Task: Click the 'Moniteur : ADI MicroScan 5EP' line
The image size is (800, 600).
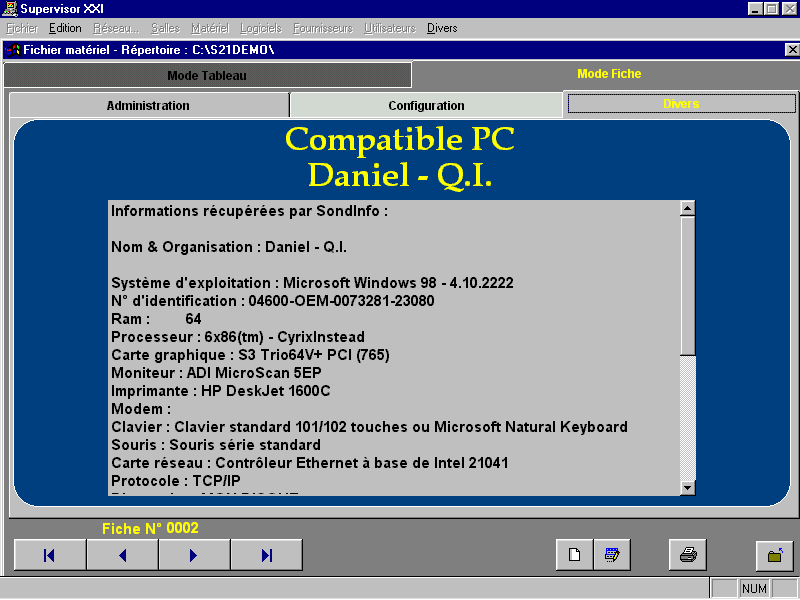Action: [216, 373]
